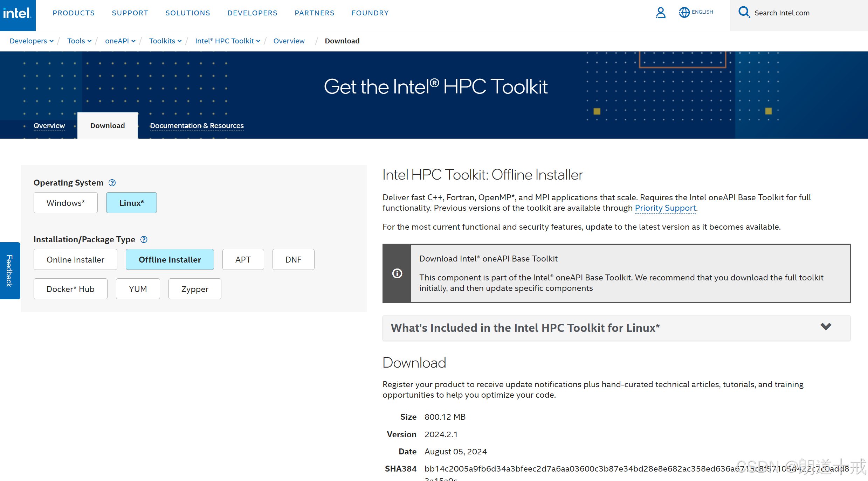Choose Online Installer package type

point(75,259)
